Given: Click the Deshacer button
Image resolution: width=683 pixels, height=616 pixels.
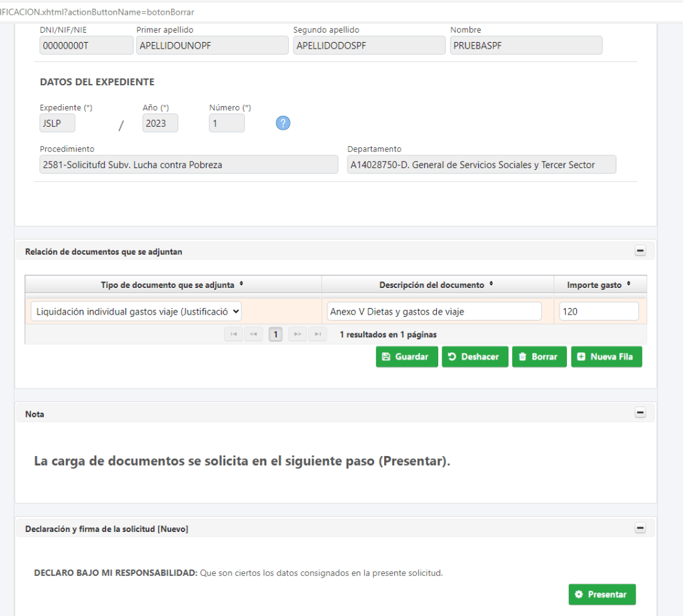Looking at the screenshot, I should click(x=475, y=357).
